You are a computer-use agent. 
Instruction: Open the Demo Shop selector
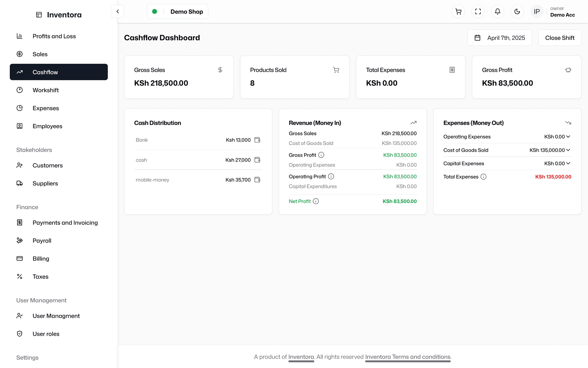coord(177,12)
